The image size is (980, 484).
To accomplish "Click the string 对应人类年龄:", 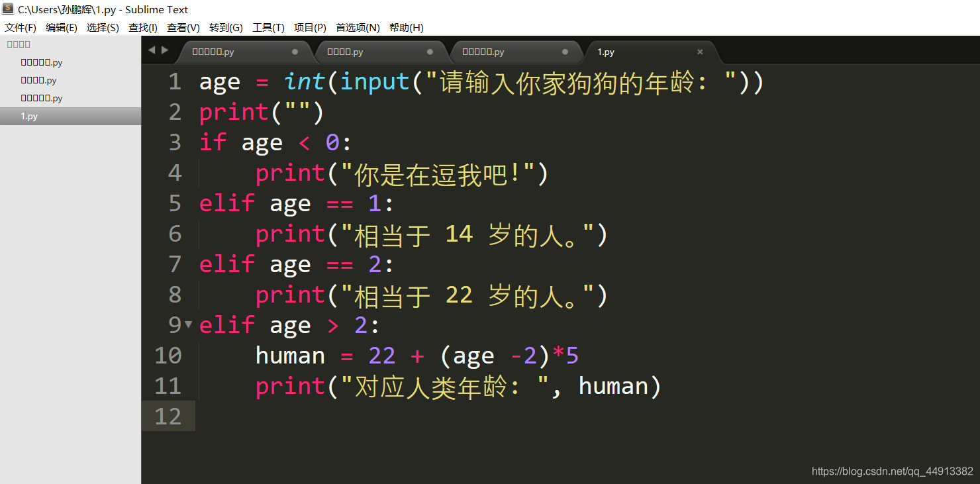I will point(446,387).
